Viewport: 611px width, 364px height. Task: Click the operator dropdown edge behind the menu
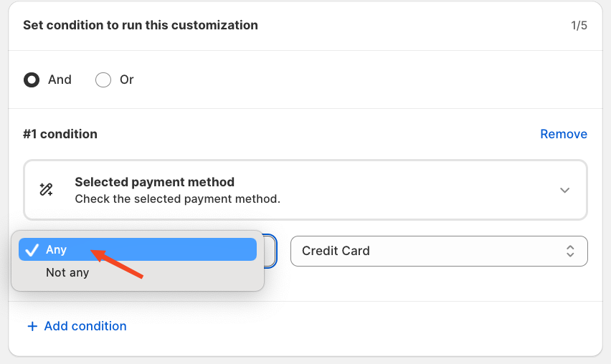[270, 251]
